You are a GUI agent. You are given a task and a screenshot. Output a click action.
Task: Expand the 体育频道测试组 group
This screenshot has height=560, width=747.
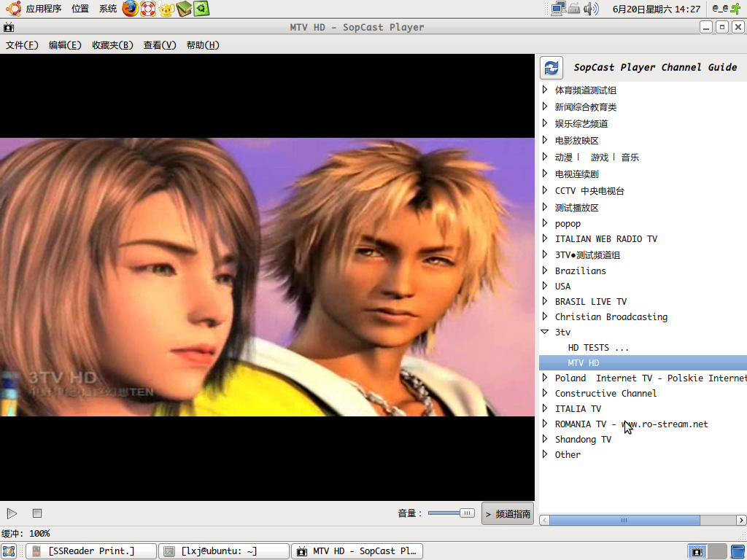click(545, 90)
